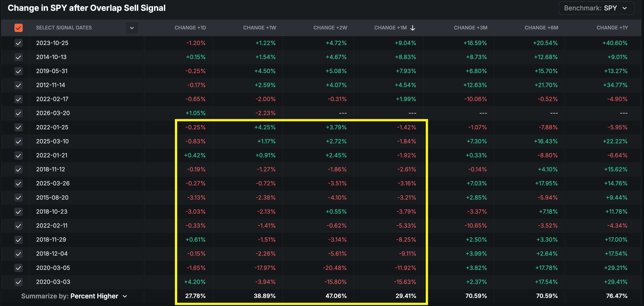The image size is (644, 306).
Task: Click the -15.63% one-month change cell
Action: (405, 282)
